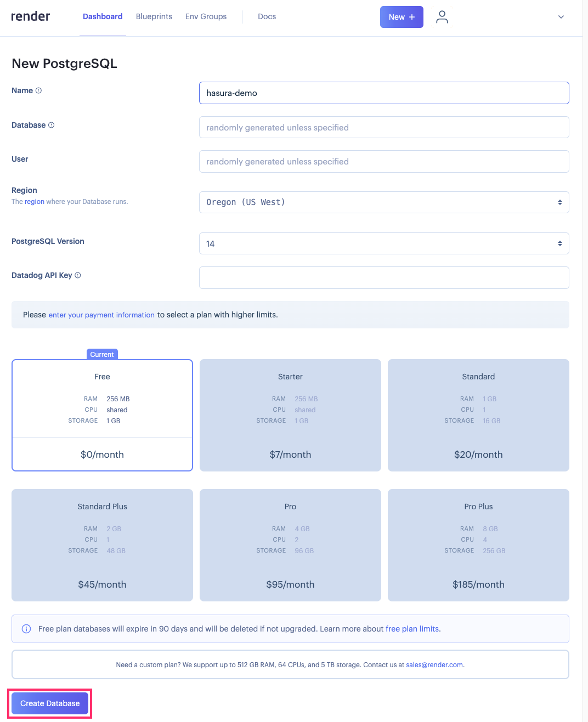Click the enter your payment information link
The width and height of the screenshot is (588, 722).
pyautogui.click(x=101, y=315)
